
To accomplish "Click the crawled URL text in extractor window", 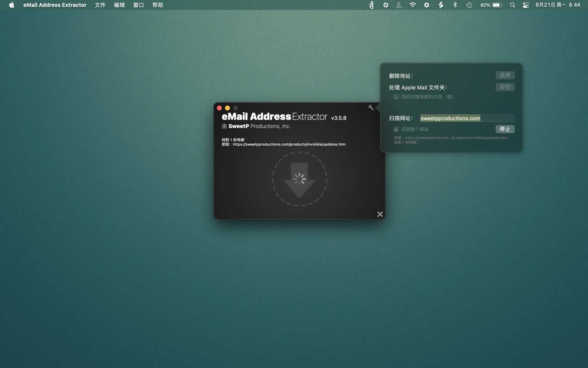I will tap(289, 144).
